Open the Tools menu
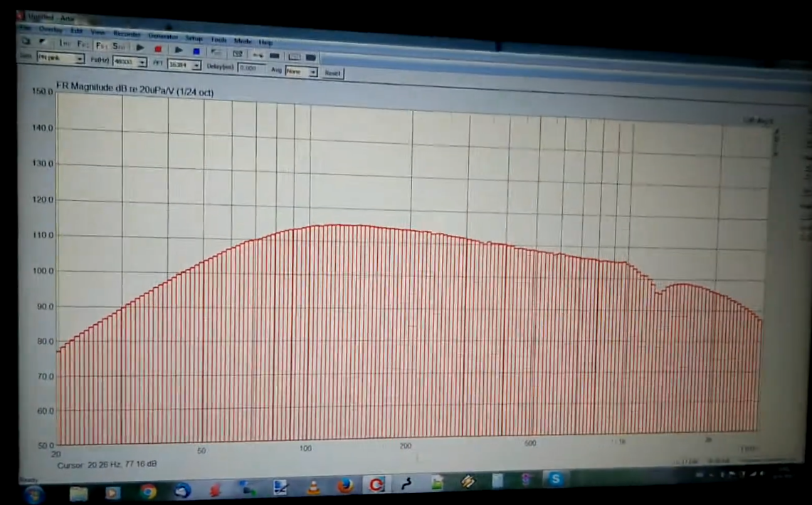Image resolution: width=812 pixels, height=505 pixels. click(218, 39)
